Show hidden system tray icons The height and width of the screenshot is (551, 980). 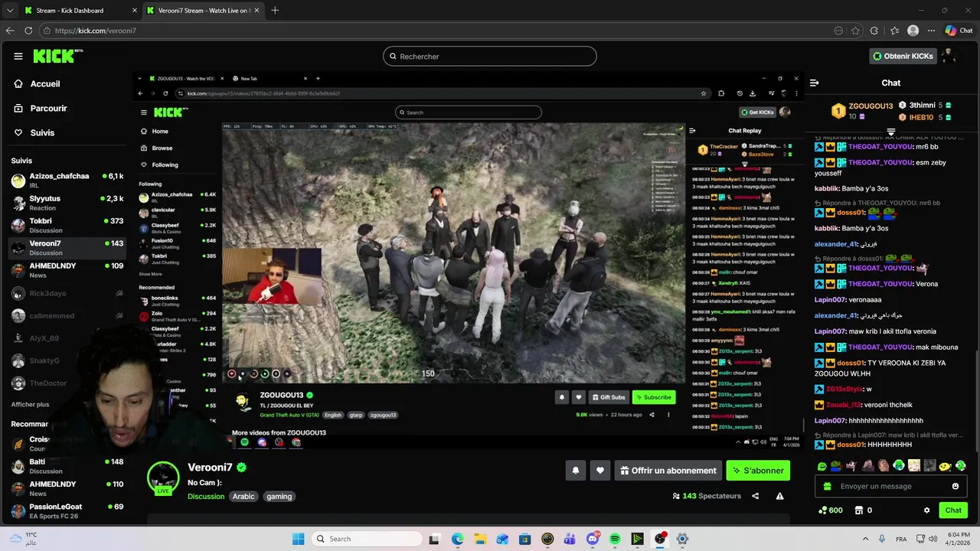pos(865,539)
